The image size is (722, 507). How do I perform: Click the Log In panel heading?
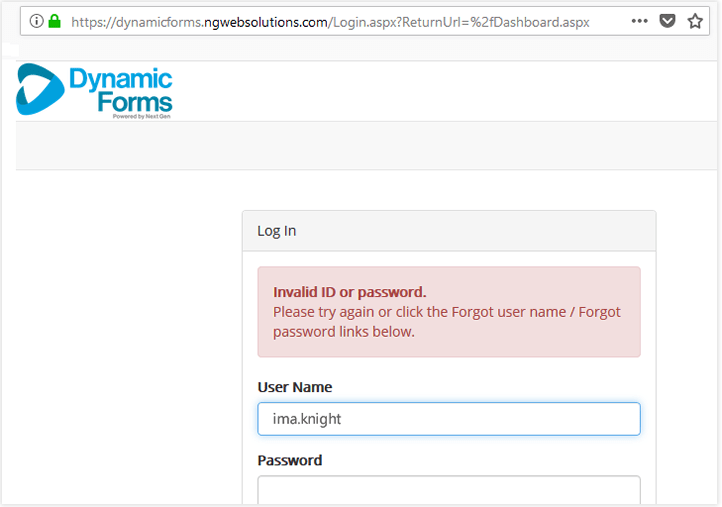(277, 231)
